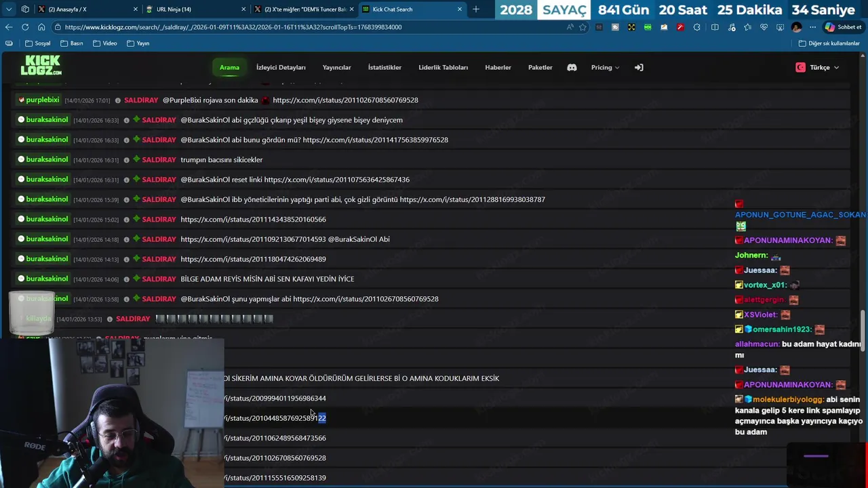The height and width of the screenshot is (488, 868).
Task: Select the Arama nav item
Action: click(229, 67)
